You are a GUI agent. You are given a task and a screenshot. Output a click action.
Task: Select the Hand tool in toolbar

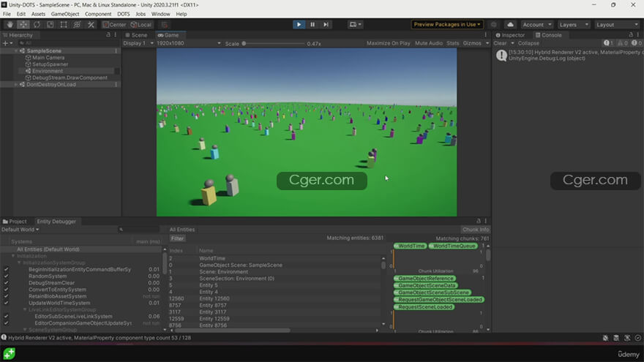point(10,25)
